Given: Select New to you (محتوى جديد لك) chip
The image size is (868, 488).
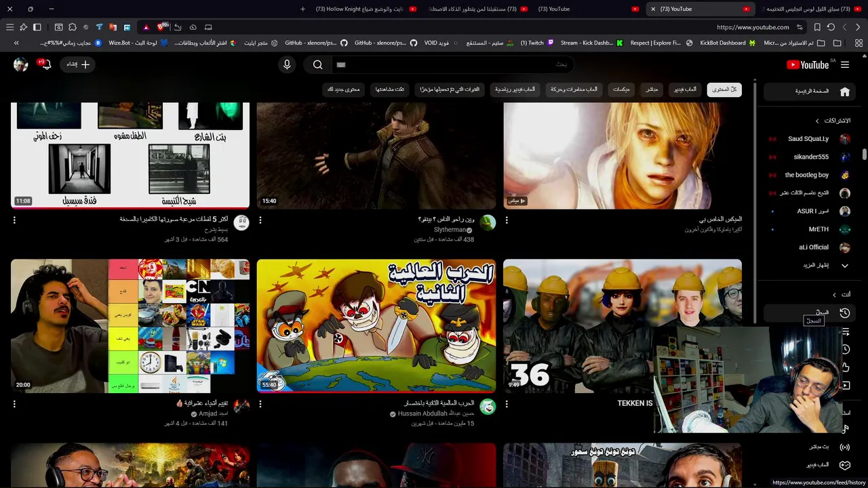Looking at the screenshot, I should [344, 89].
